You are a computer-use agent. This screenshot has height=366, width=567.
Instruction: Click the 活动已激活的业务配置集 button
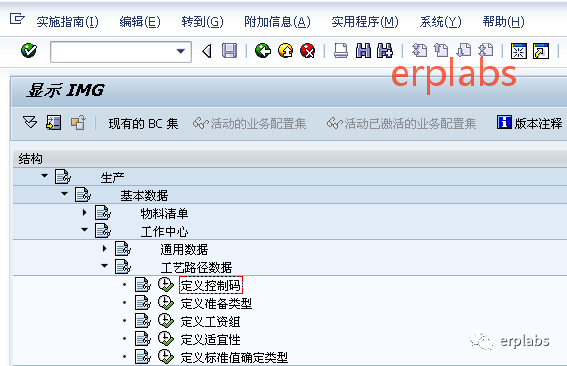pyautogui.click(x=401, y=124)
